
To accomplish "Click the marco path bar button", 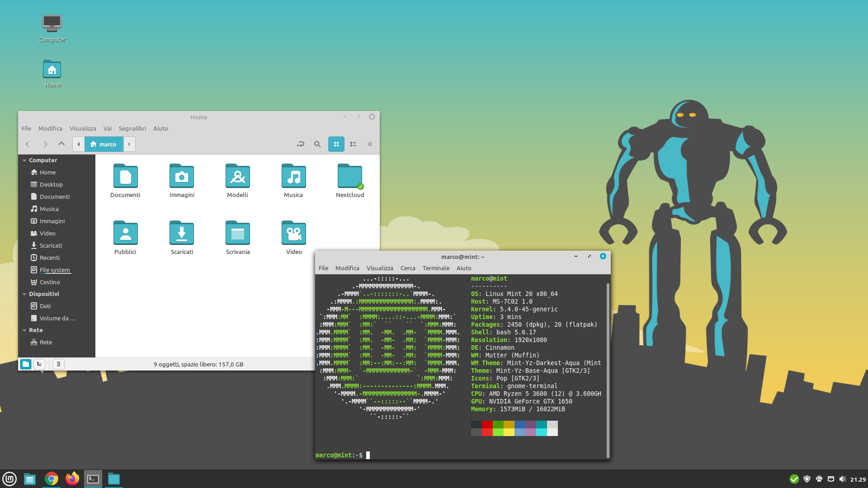I will (x=104, y=144).
